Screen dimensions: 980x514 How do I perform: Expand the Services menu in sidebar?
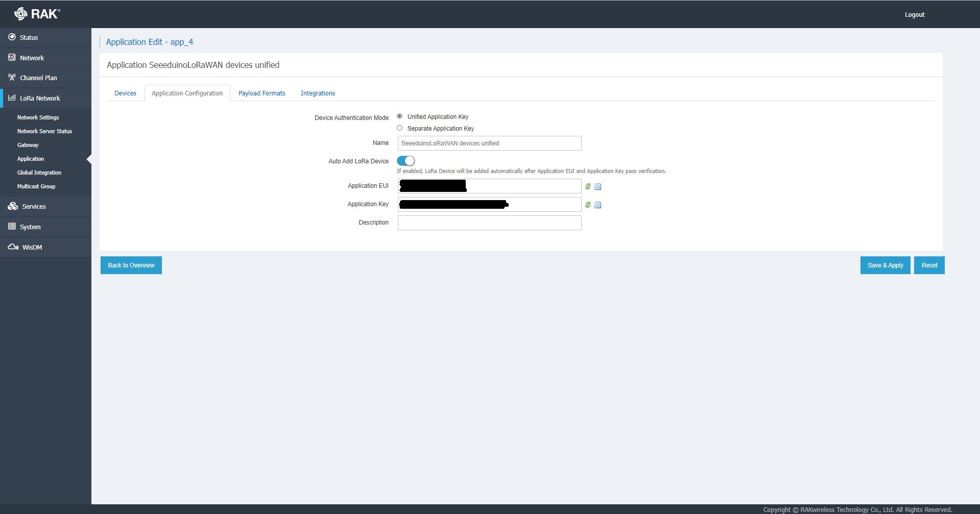[x=34, y=206]
